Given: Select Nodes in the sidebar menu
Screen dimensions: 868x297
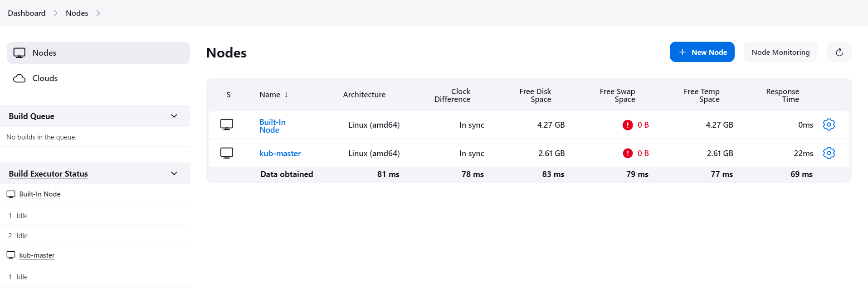Looking at the screenshot, I should coord(44,53).
